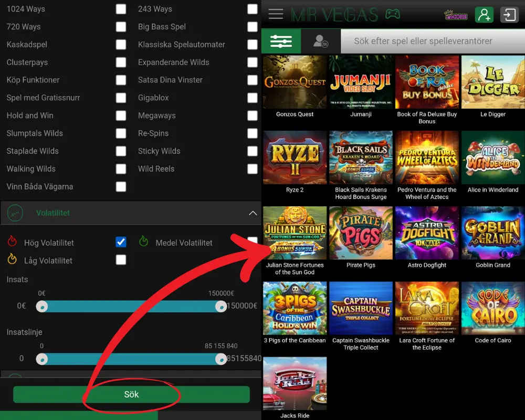This screenshot has width=525, height=420.
Task: Enable the Gigablox checkbox
Action: pyautogui.click(x=253, y=98)
